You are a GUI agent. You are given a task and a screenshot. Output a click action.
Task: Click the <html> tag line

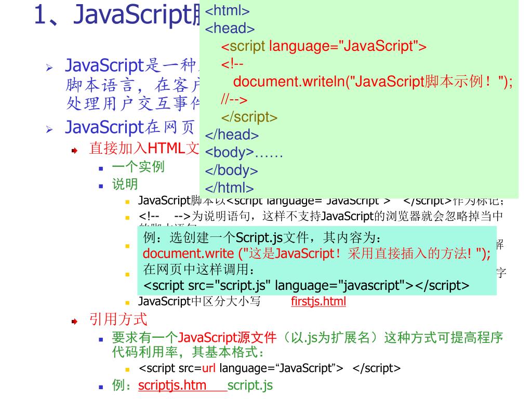pyautogui.click(x=228, y=11)
